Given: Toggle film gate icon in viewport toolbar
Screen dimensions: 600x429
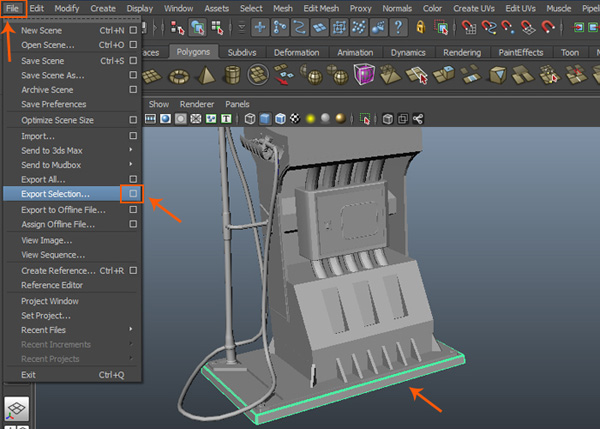Looking at the screenshot, I should point(150,119).
